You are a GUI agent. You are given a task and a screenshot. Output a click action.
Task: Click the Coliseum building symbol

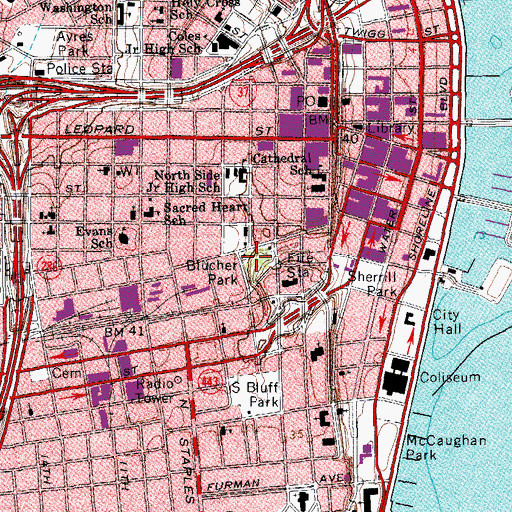(x=397, y=377)
